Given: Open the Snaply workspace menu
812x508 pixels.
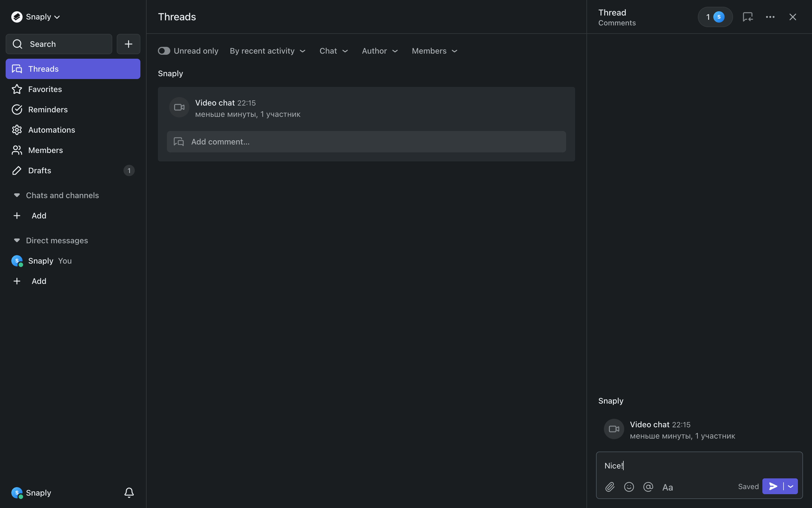Looking at the screenshot, I should click(x=36, y=17).
